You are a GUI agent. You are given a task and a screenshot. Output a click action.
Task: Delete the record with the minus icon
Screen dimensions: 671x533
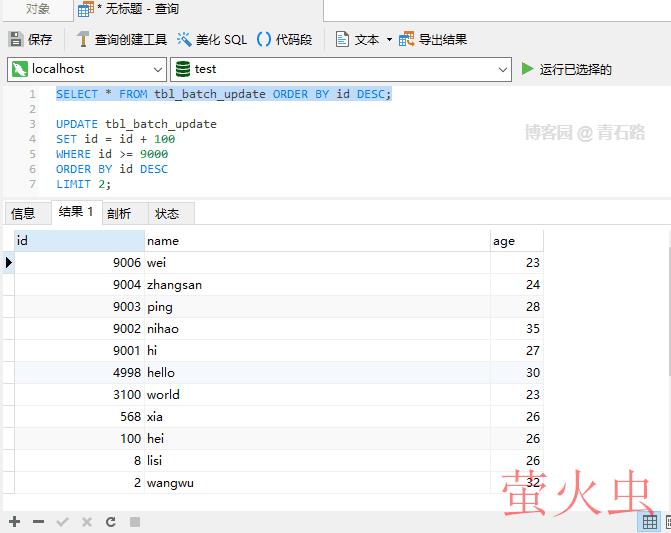(38, 522)
